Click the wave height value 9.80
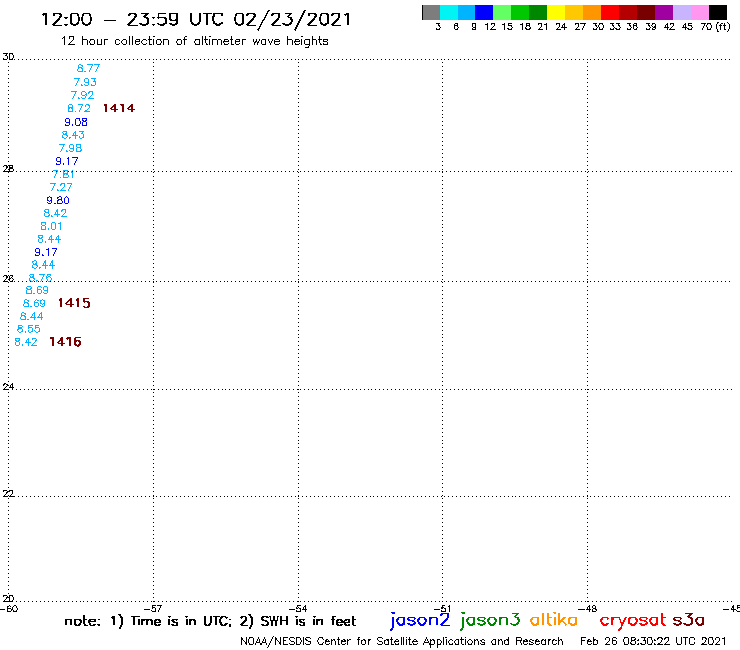The image size is (740, 650). (x=58, y=201)
